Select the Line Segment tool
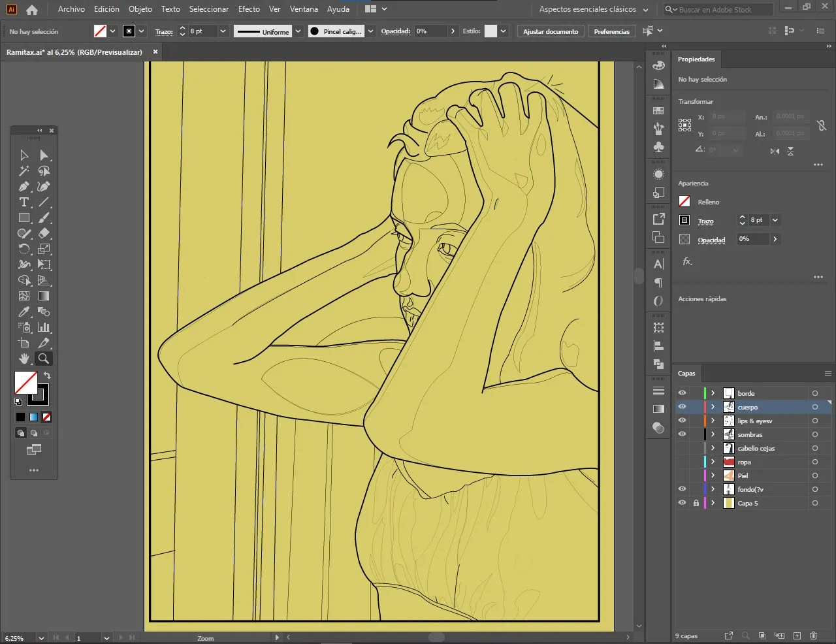This screenshot has height=644, width=836. click(44, 202)
